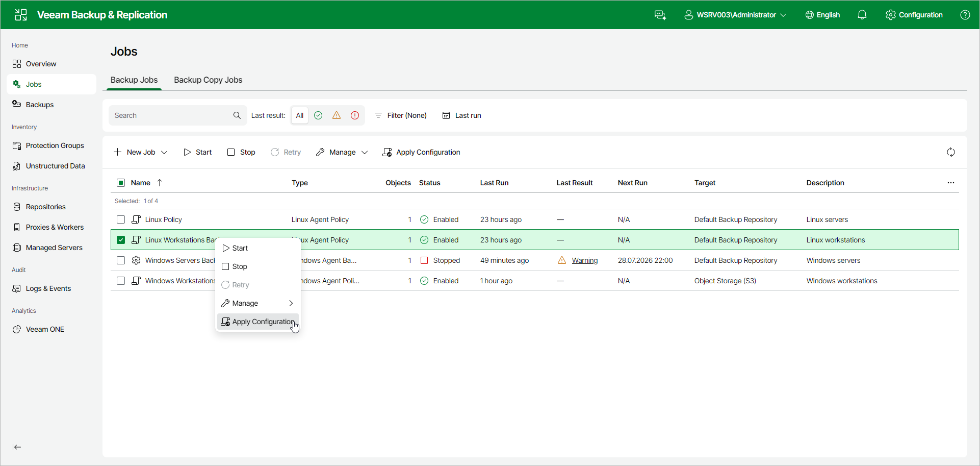Screen dimensions: 980x466
Task: Uncheck the Linux Workstations row checkbox
Action: pos(121,240)
